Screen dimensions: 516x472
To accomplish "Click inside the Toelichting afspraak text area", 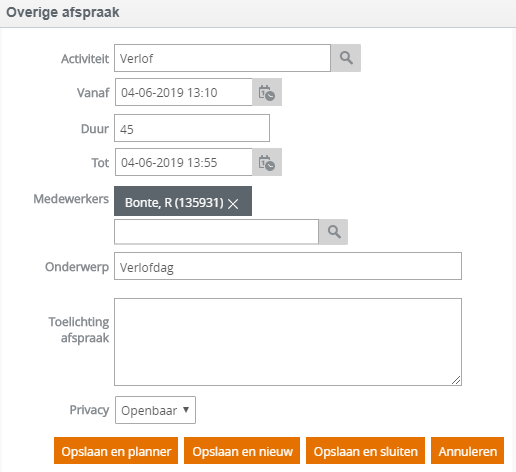I will [288, 342].
